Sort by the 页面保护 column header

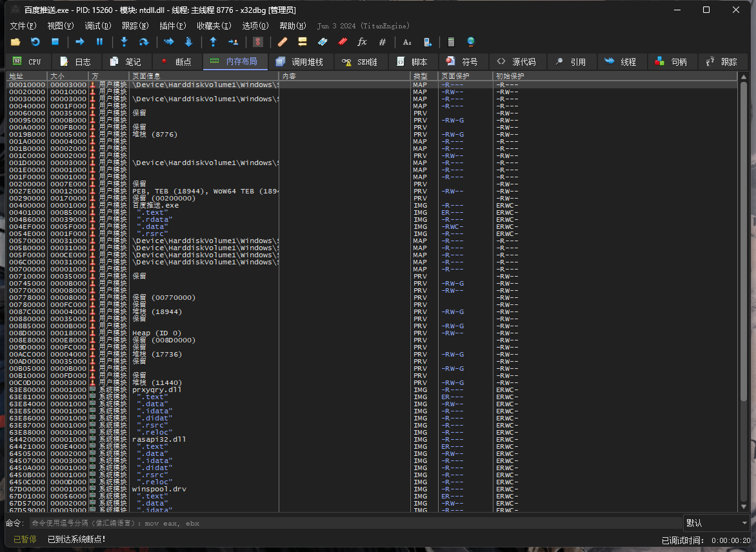pyautogui.click(x=466, y=76)
